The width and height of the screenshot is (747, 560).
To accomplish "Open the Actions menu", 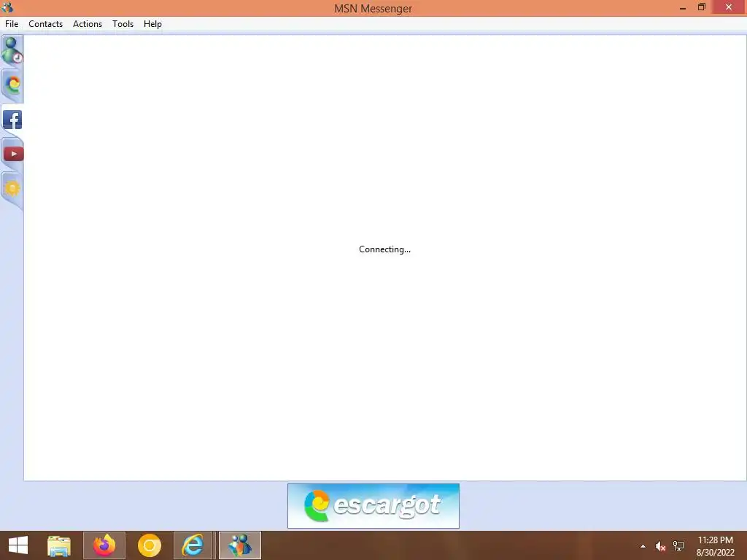I will (x=88, y=24).
